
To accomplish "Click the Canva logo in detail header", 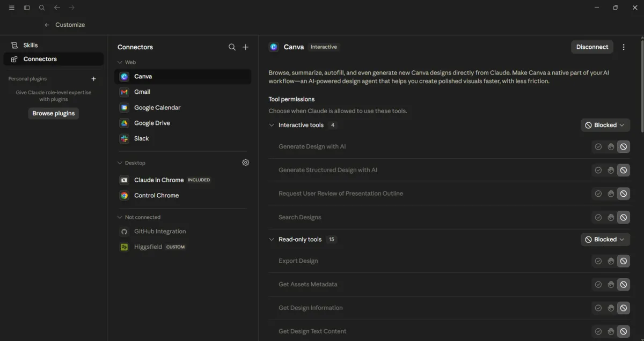I will (274, 47).
